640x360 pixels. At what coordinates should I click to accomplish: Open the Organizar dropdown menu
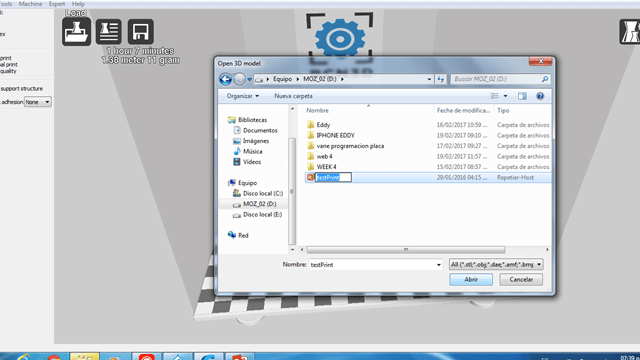tap(243, 96)
